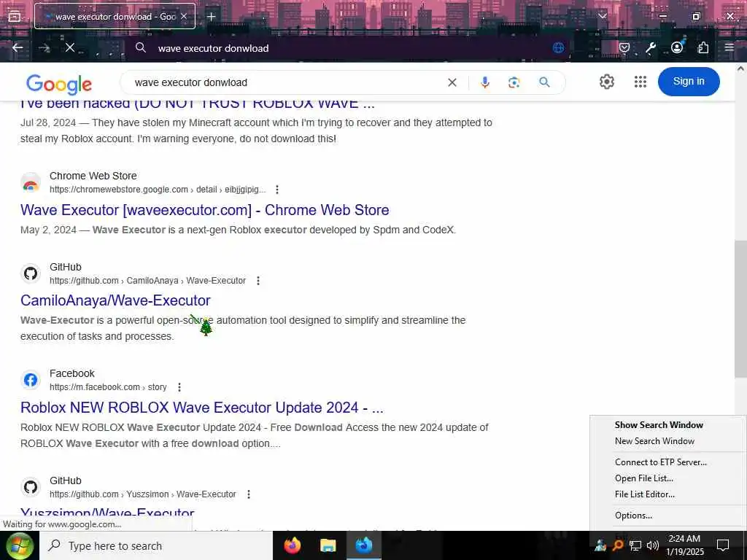Open Firefox from the taskbar

click(292, 545)
